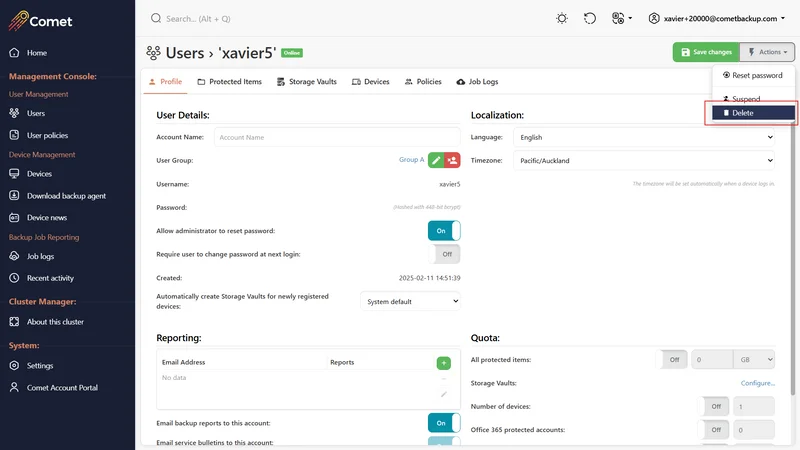Click the red remove user group icon
This screenshot has width=800, height=450.
[x=452, y=160]
